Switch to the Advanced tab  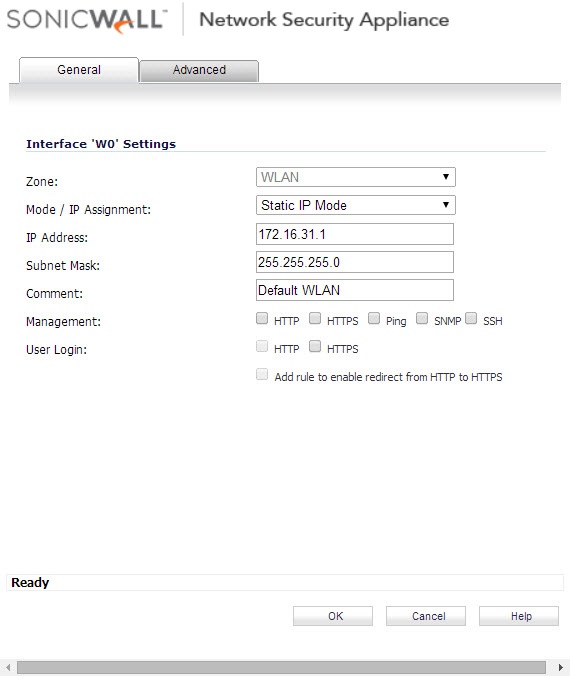[x=199, y=71]
